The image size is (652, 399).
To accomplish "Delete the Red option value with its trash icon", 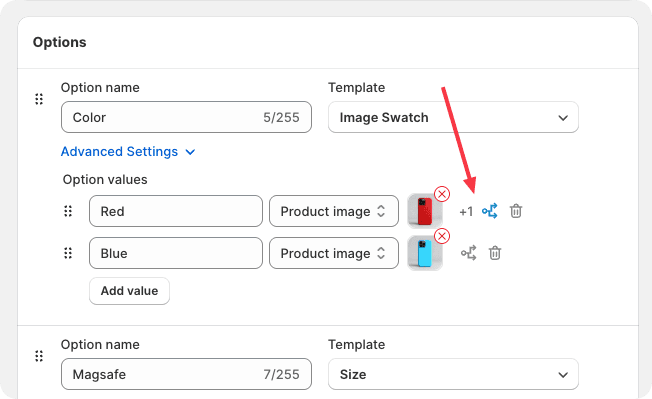I will tap(516, 211).
